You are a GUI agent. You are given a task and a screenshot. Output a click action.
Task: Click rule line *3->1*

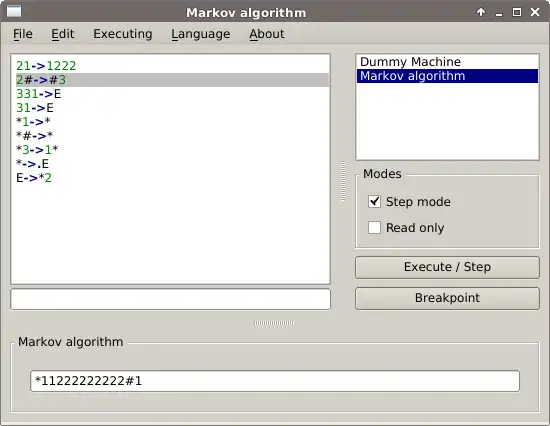(x=37, y=150)
